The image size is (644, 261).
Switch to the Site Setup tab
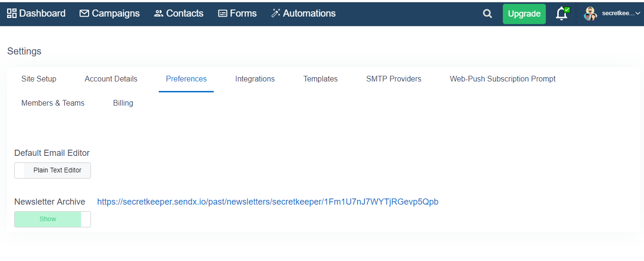pos(39,79)
